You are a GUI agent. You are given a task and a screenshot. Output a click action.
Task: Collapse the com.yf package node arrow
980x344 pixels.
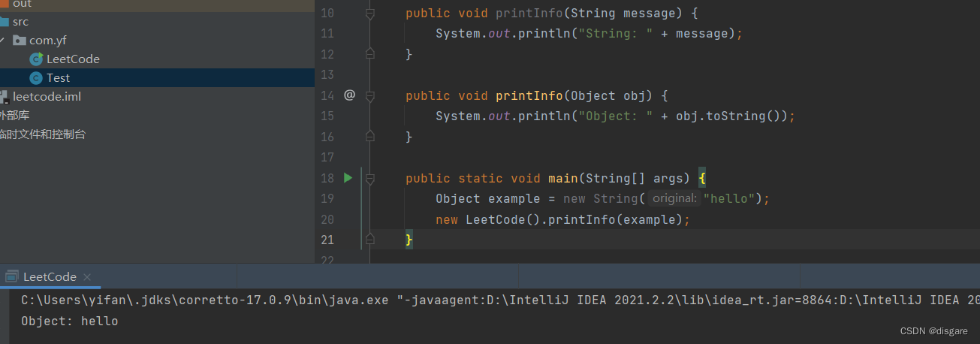[x=2, y=41]
